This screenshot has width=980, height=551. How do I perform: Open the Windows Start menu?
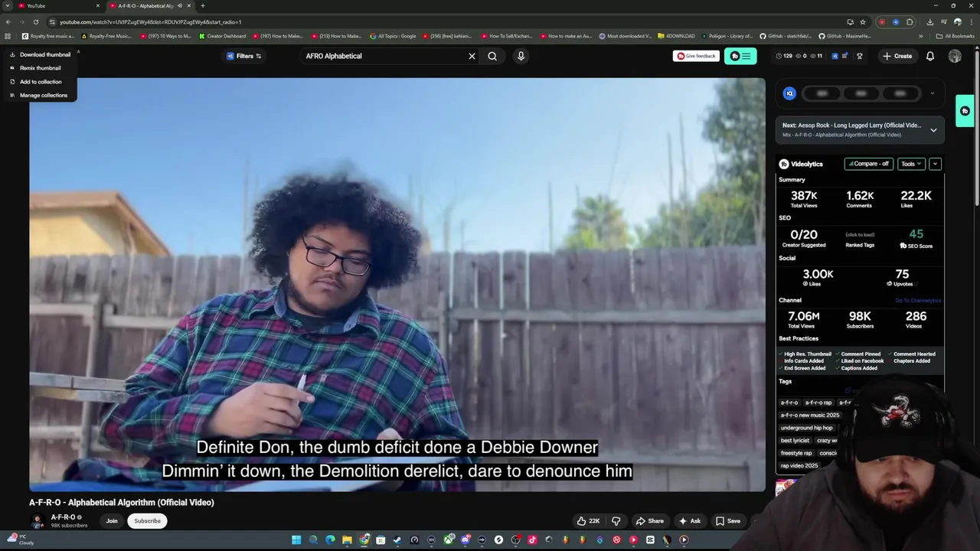click(x=296, y=540)
